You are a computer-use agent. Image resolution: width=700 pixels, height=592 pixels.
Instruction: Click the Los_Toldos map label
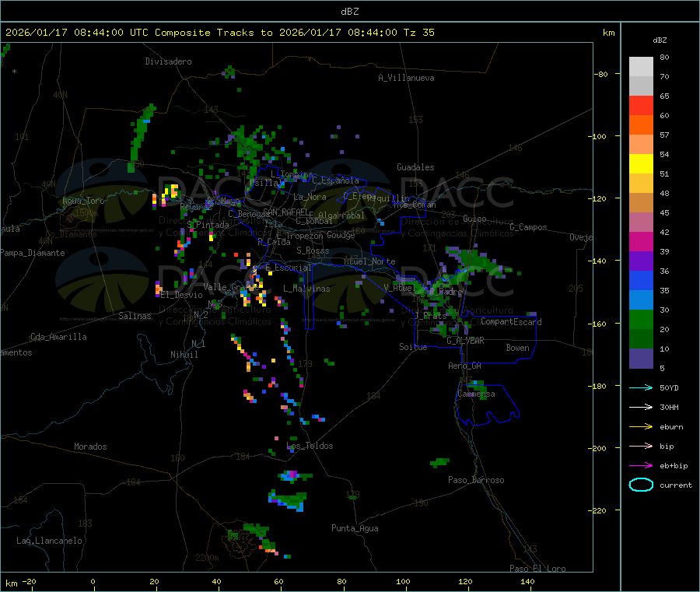point(310,446)
